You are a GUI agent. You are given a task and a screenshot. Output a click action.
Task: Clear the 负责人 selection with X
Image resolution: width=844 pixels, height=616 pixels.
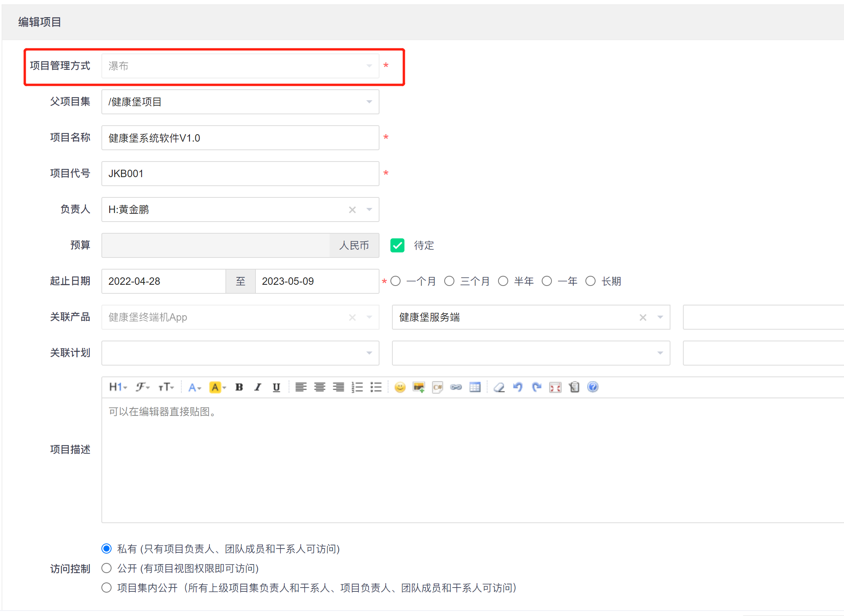click(x=352, y=210)
